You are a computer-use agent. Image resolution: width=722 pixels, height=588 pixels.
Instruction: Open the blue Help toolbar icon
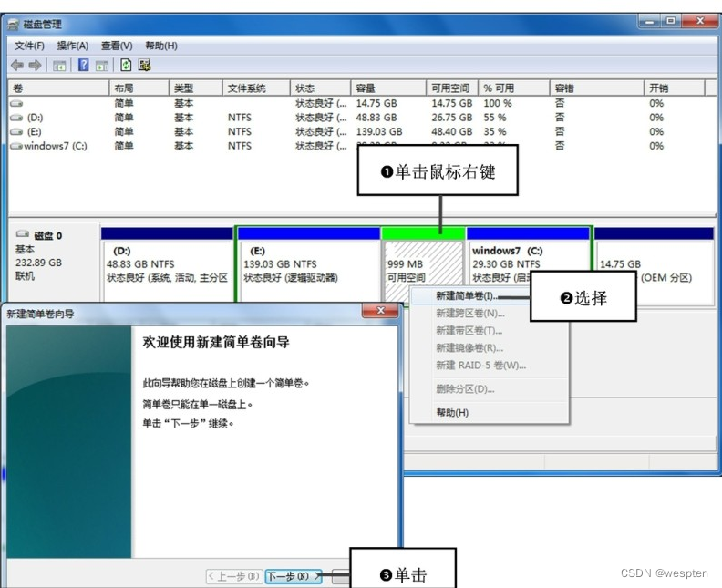coord(83,65)
